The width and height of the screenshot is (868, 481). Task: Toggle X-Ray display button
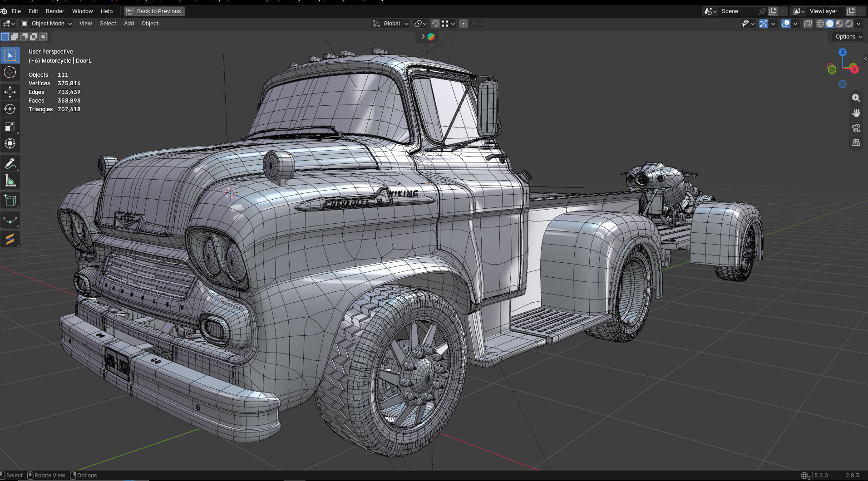click(808, 24)
